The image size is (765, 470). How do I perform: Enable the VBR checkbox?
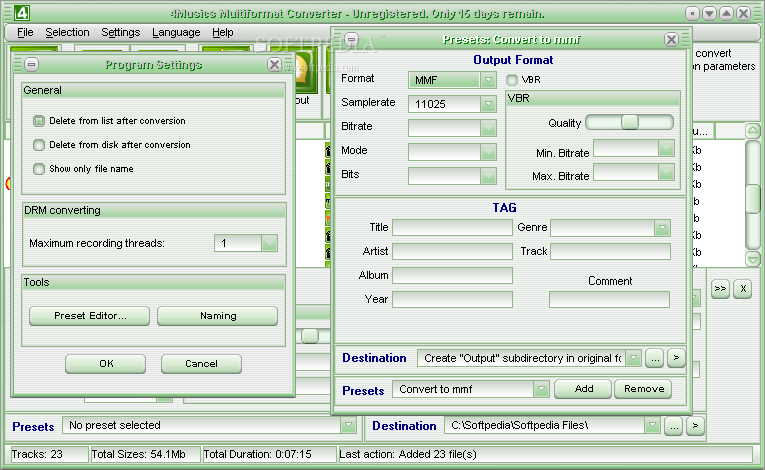coord(512,79)
